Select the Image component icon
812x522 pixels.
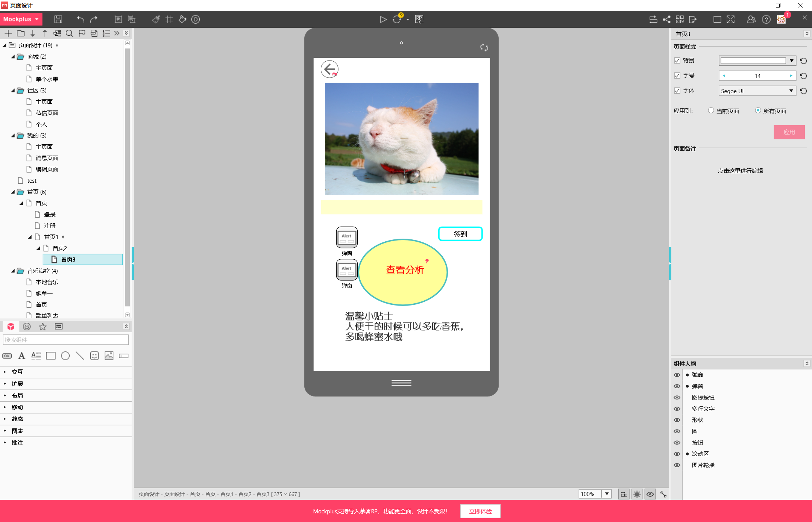pyautogui.click(x=109, y=356)
